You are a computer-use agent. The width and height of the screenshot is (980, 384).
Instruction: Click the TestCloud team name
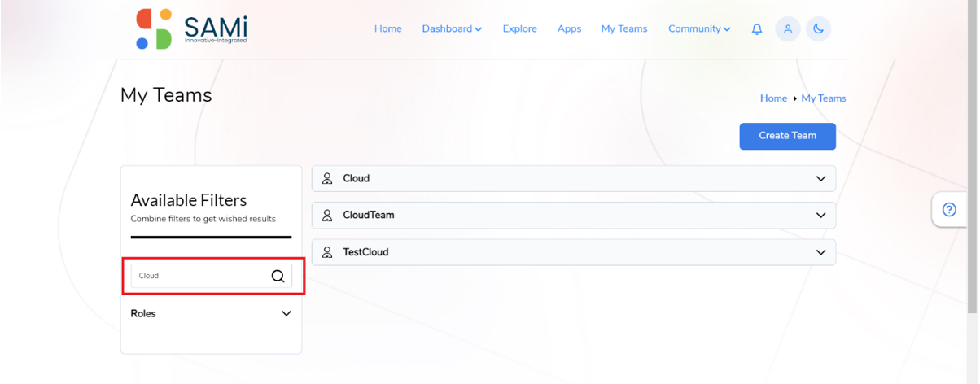click(x=365, y=252)
